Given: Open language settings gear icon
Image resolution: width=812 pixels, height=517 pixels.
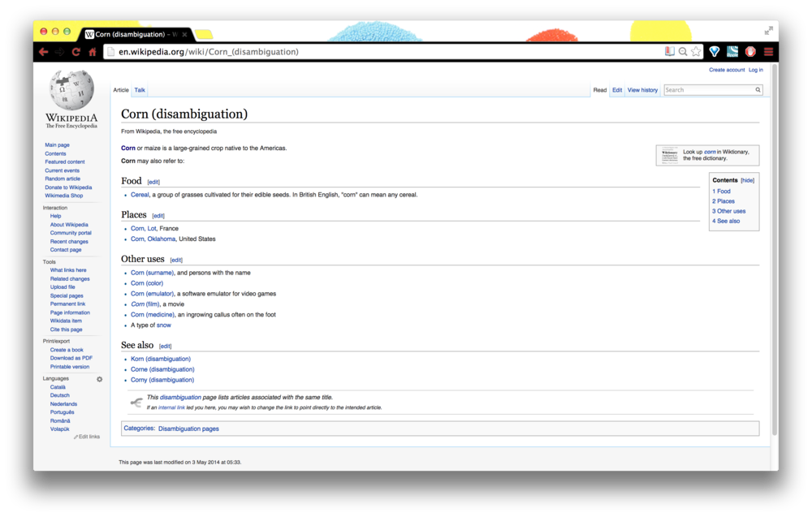Looking at the screenshot, I should click(x=99, y=379).
